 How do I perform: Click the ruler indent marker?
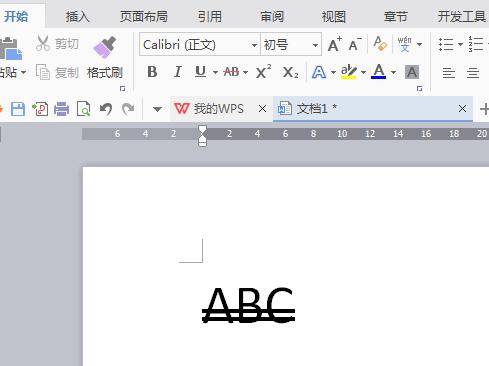tap(202, 135)
